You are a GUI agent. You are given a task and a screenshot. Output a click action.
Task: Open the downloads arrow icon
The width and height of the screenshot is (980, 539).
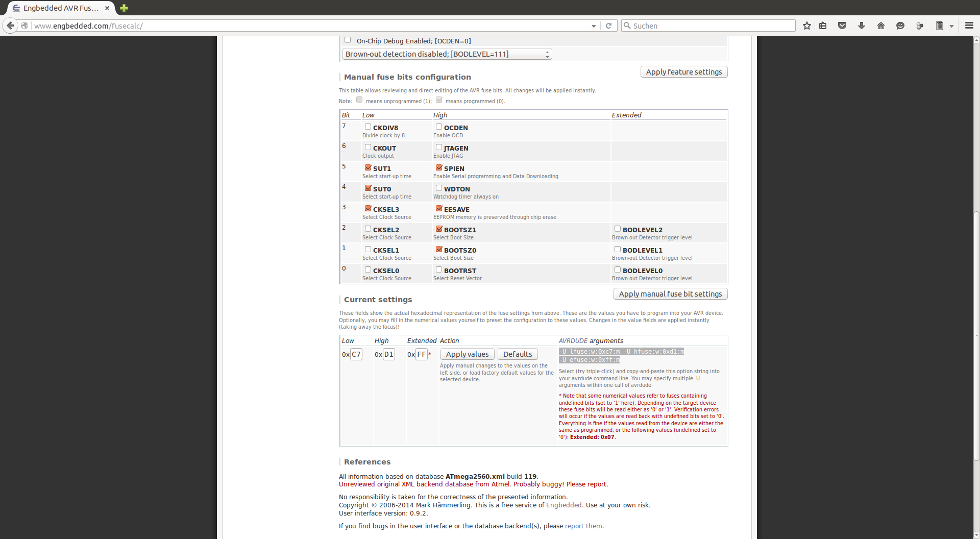click(862, 26)
